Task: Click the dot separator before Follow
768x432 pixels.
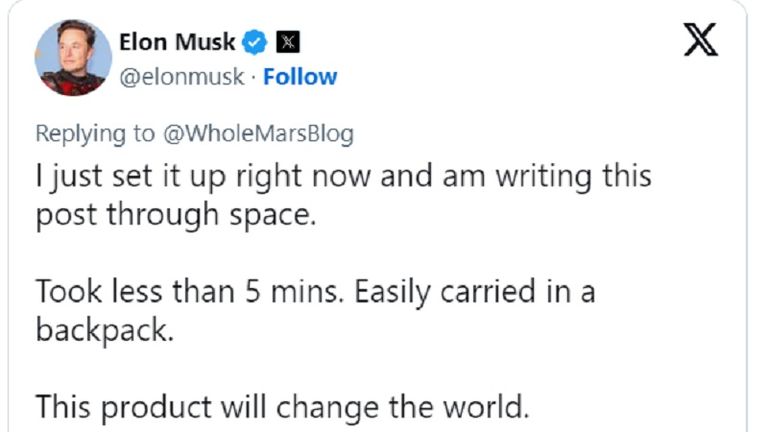Action: (252, 76)
